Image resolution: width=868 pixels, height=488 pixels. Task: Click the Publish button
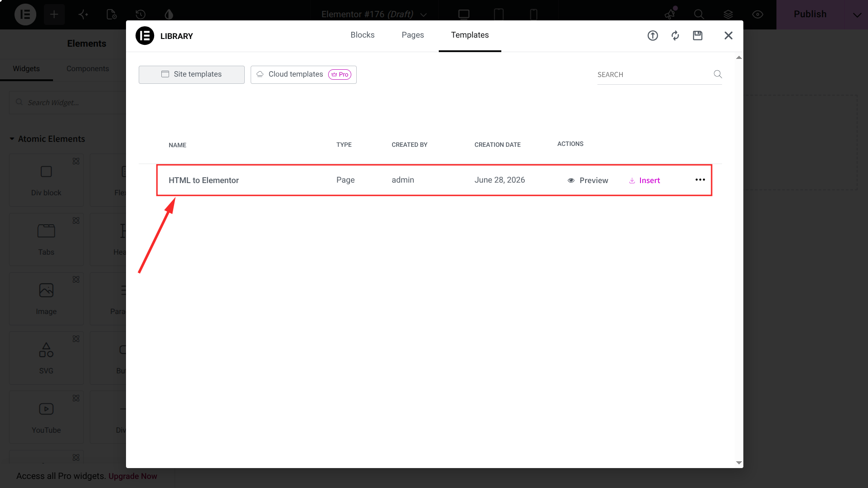pos(810,14)
